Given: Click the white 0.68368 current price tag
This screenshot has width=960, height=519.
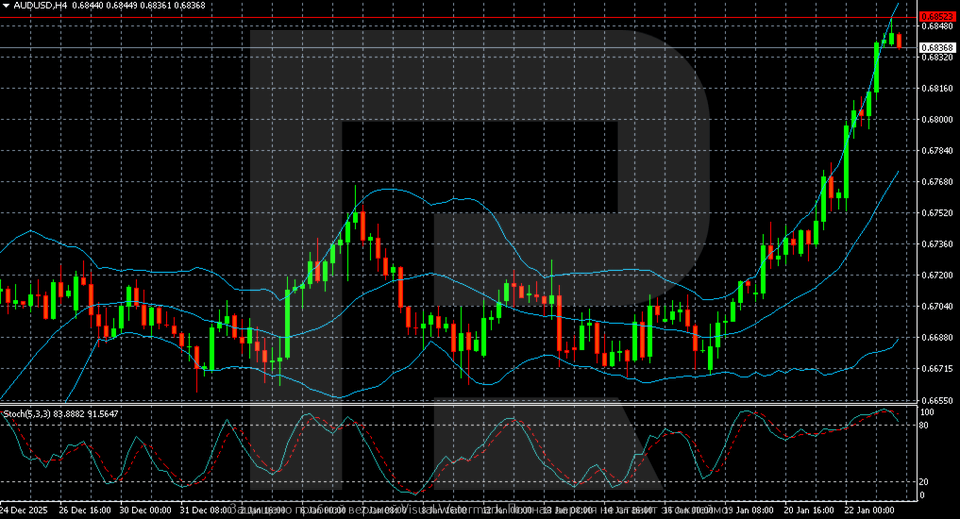Looking at the screenshot, I should coord(937,48).
